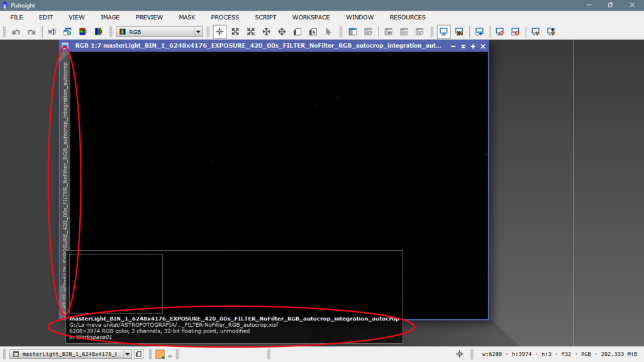Select the Readout crosshair mode tool

coord(219,31)
